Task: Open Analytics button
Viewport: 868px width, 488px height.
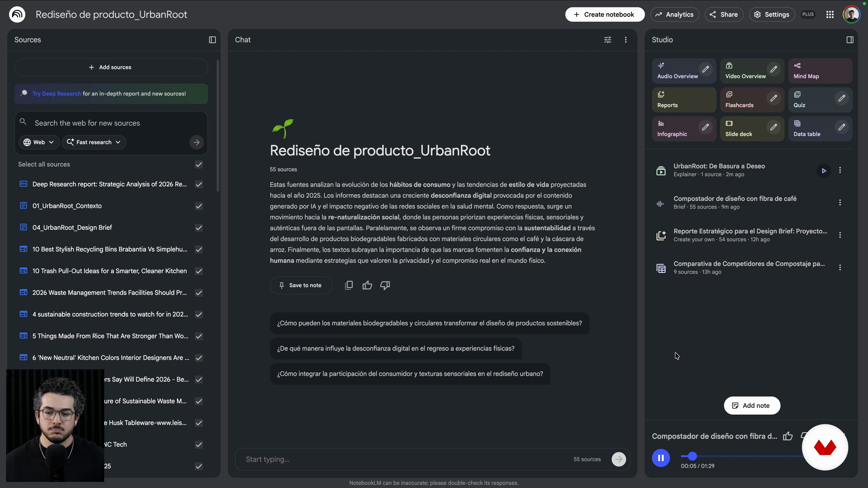Action: (x=675, y=14)
